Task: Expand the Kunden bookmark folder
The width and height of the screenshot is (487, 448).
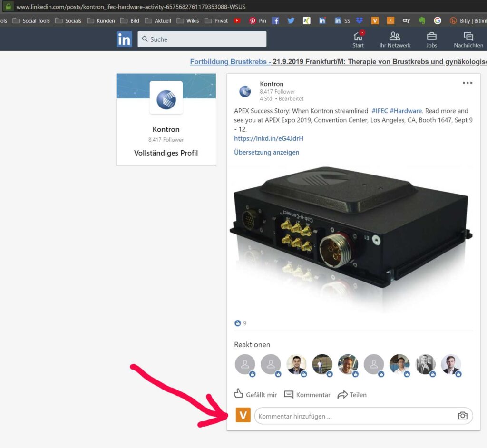Action: 101,20
